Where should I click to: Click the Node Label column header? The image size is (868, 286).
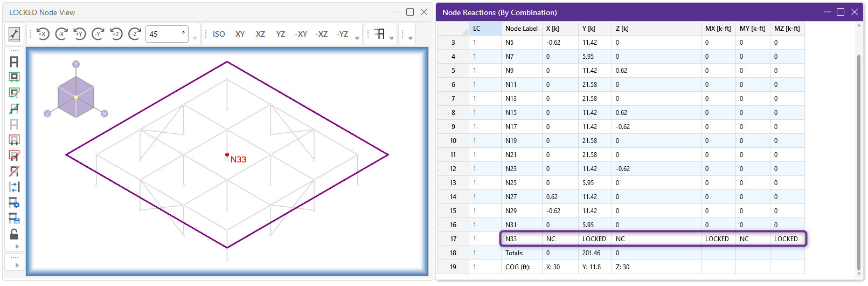pos(522,29)
